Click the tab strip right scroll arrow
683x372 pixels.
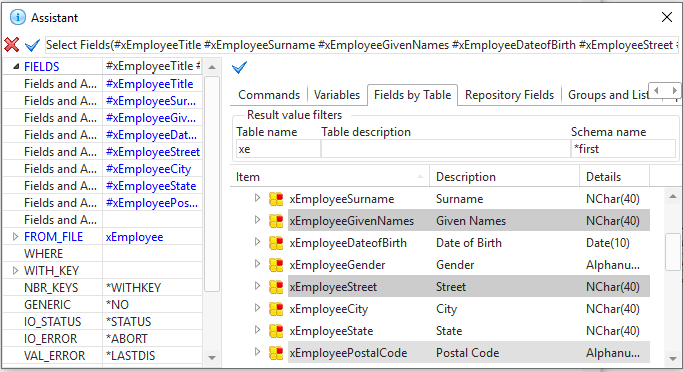pos(674,91)
